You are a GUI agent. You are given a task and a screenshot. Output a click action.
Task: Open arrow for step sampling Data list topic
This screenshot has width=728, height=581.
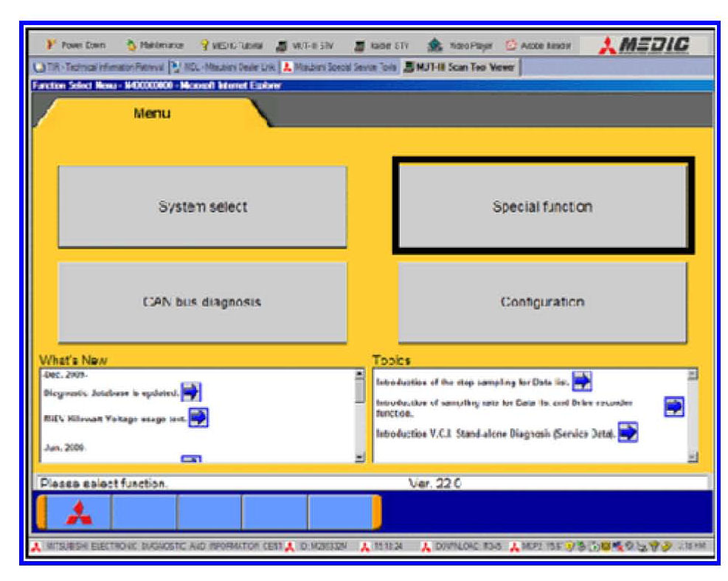coord(582,381)
